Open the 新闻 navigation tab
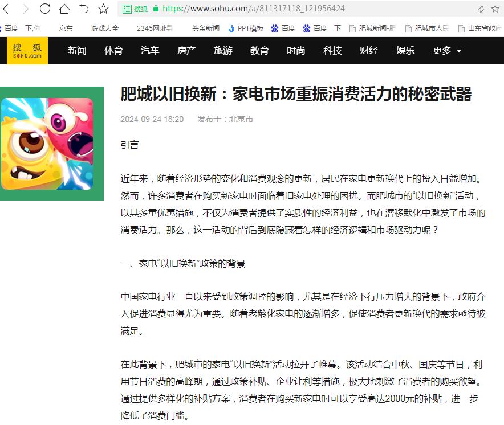The width and height of the screenshot is (504, 425). pyautogui.click(x=77, y=51)
